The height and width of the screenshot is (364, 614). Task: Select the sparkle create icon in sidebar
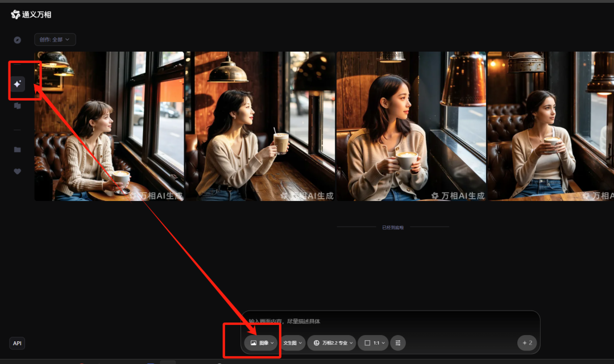click(x=17, y=84)
